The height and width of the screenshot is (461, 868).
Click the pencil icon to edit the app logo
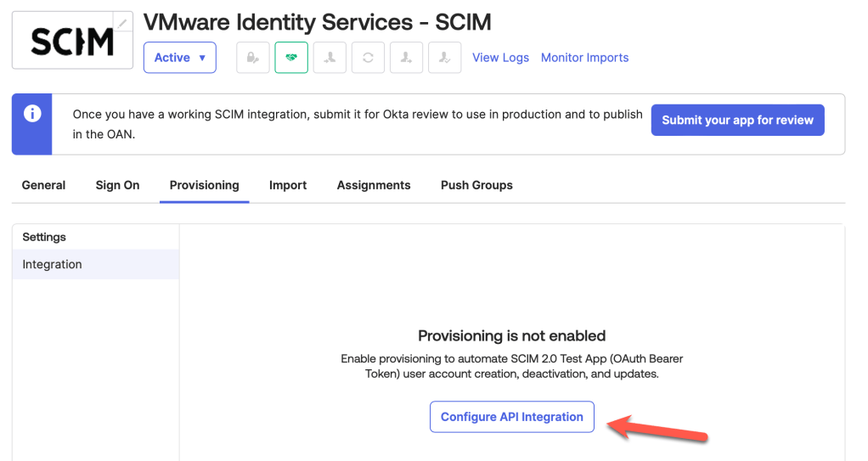[x=124, y=24]
